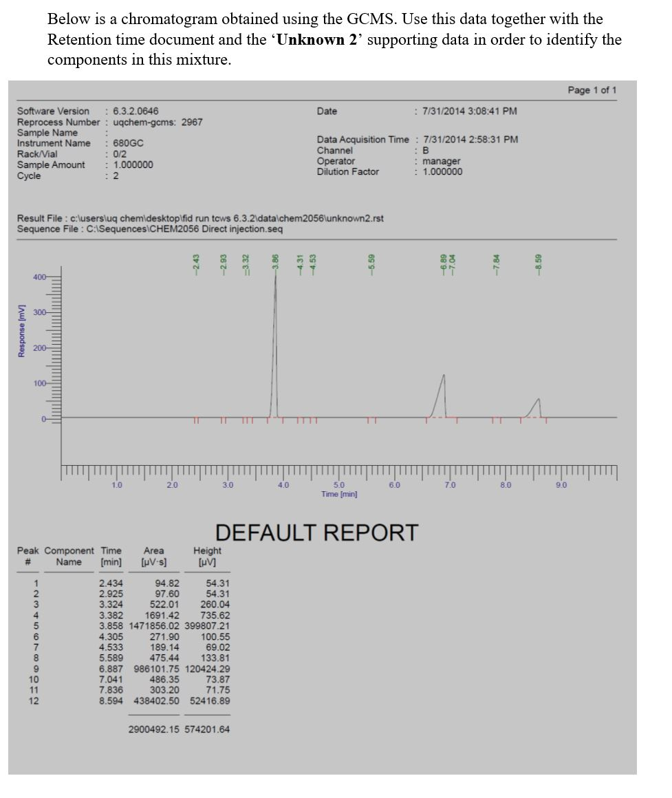The height and width of the screenshot is (798, 672).
Task: Click the Operator value 'manager'
Action: pos(441,161)
